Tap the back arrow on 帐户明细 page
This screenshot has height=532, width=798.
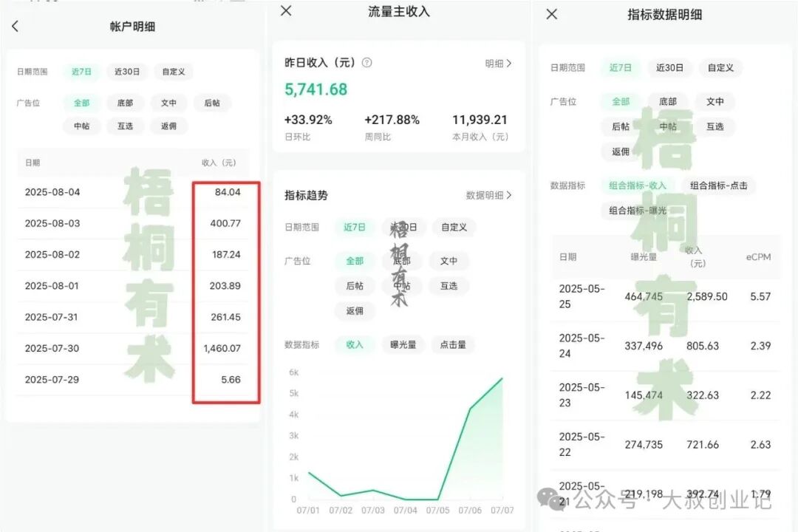point(16,27)
